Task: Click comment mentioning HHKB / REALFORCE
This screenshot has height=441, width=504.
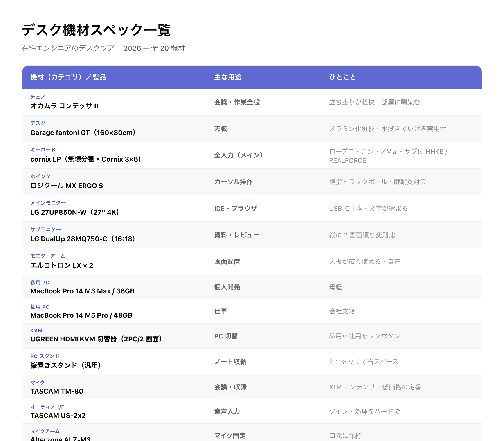Action: pyautogui.click(x=388, y=156)
